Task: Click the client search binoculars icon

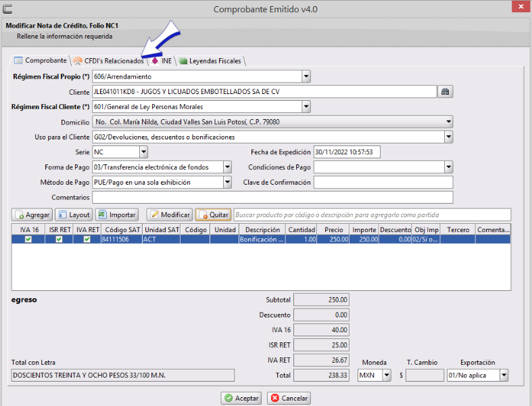Action: (445, 92)
